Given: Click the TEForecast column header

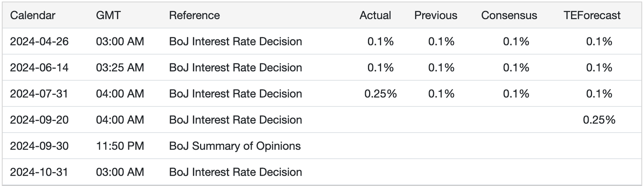Looking at the screenshot, I should [592, 15].
